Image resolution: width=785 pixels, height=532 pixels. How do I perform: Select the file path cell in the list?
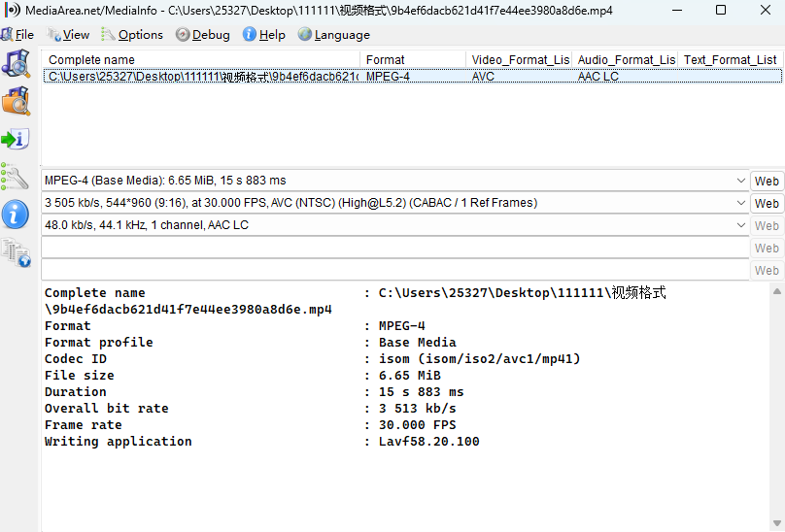tap(203, 76)
